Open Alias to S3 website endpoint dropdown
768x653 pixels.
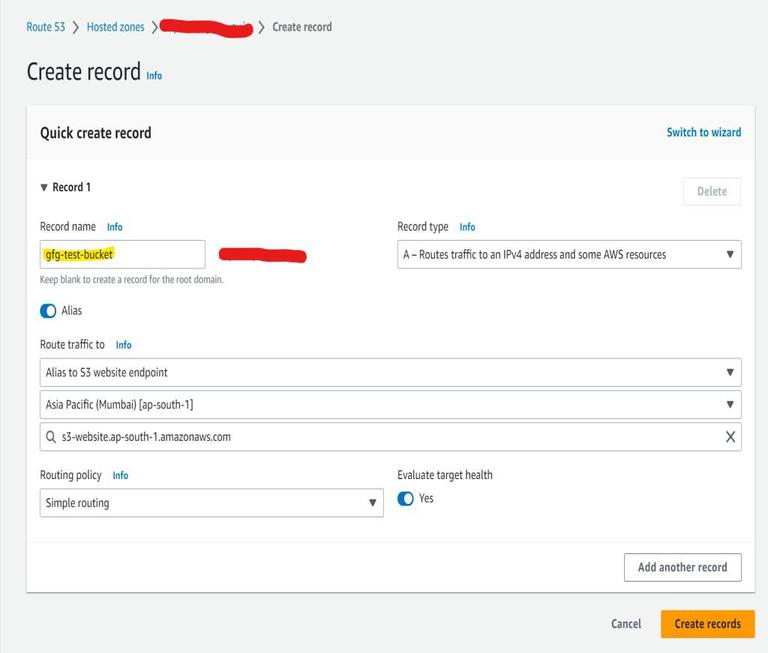391,372
